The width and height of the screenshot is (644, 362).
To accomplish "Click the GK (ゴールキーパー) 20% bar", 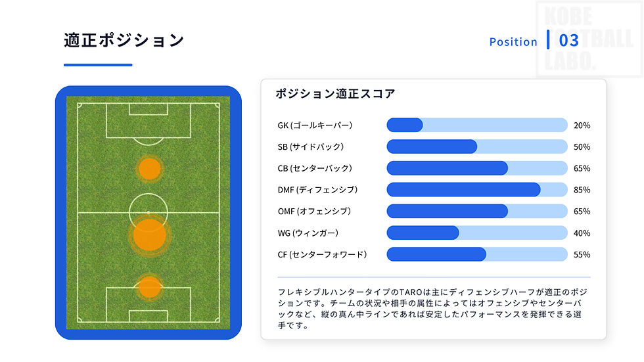I will [477, 125].
